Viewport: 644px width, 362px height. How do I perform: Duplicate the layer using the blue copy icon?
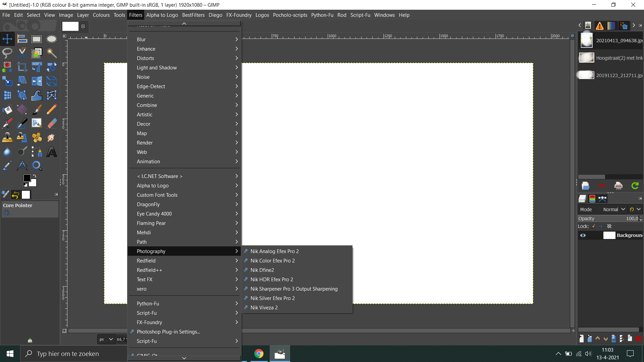point(614,339)
